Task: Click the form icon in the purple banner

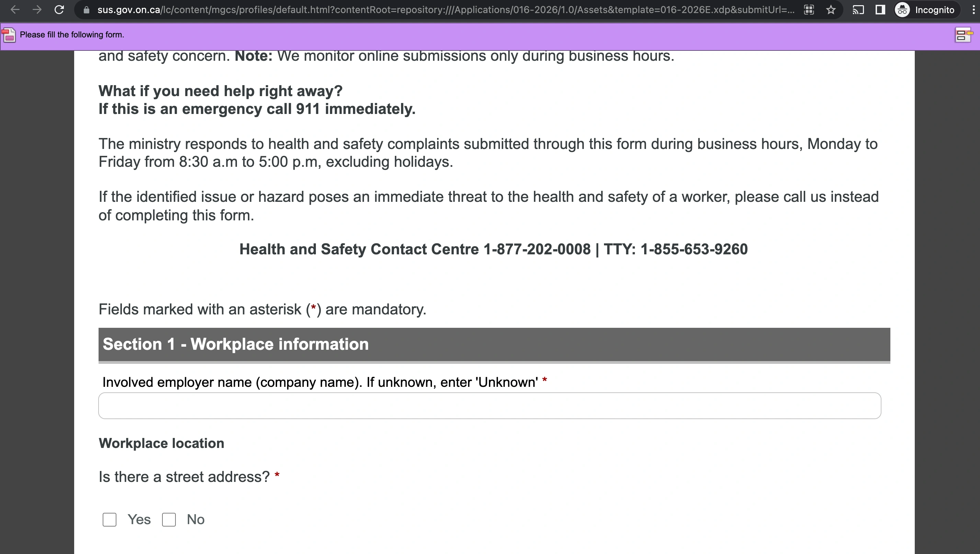Action: click(8, 35)
